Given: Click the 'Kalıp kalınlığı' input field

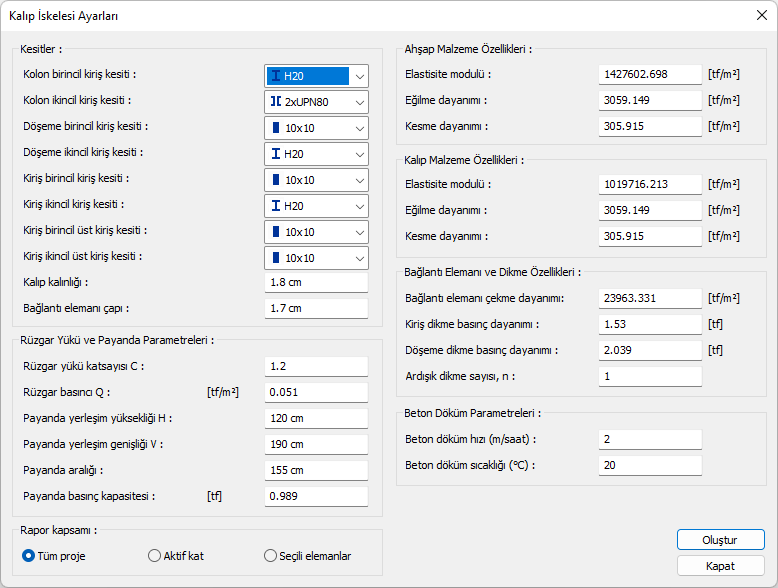Looking at the screenshot, I should 316,283.
